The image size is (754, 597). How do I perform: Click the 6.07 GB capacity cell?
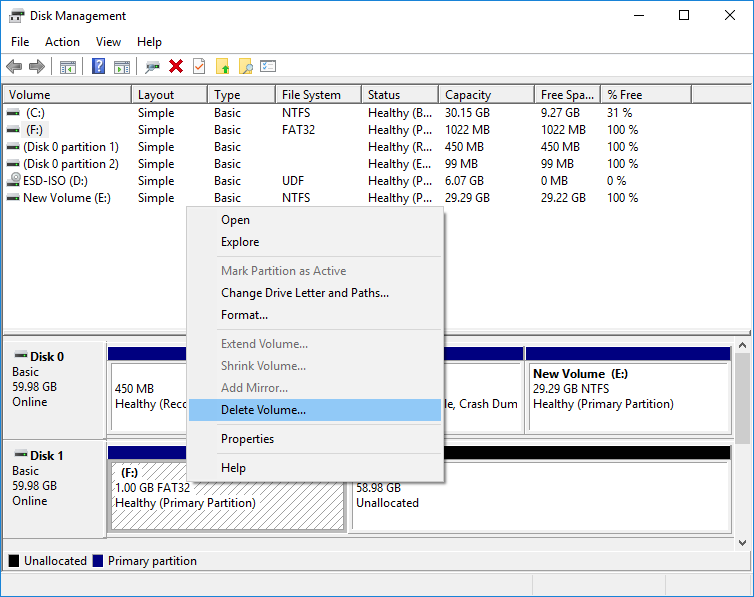click(x=464, y=181)
